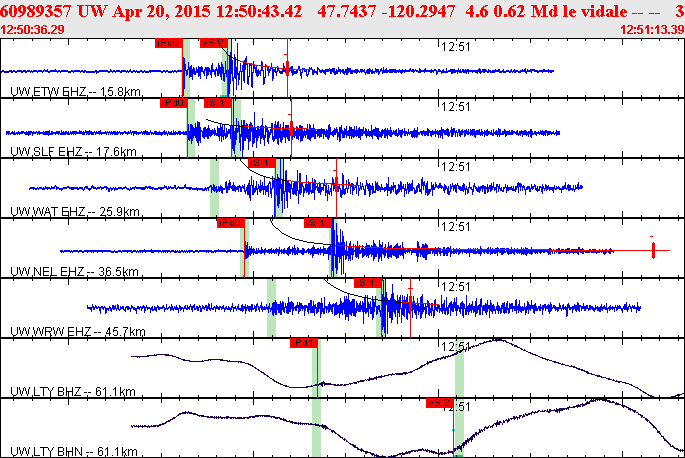685x458 pixels.
Task: Click the red coda end marker on NEL
Action: tap(653, 250)
